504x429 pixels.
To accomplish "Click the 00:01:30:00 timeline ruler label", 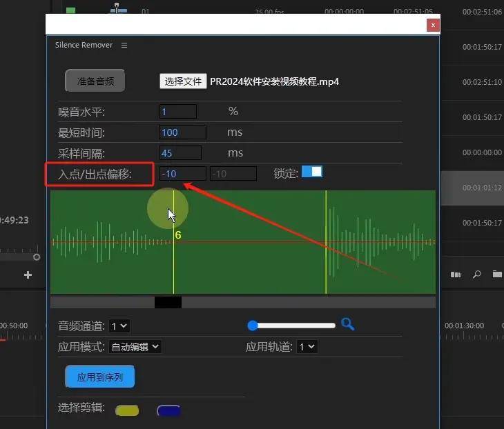I will tap(464, 326).
